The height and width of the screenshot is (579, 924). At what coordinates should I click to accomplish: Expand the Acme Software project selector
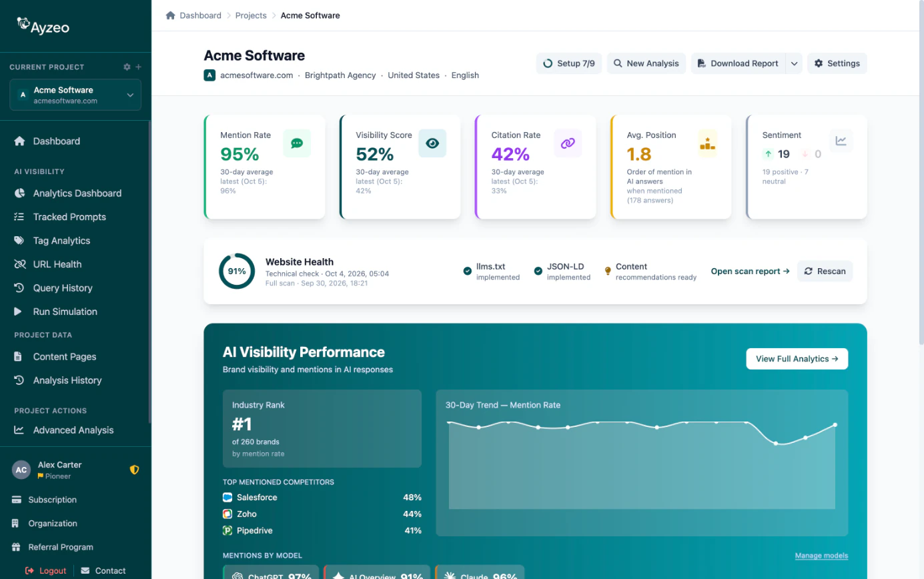(x=75, y=95)
